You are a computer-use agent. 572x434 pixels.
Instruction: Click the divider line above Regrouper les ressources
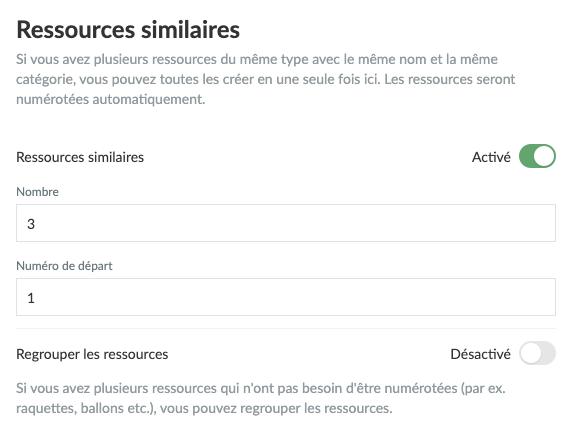click(286, 328)
